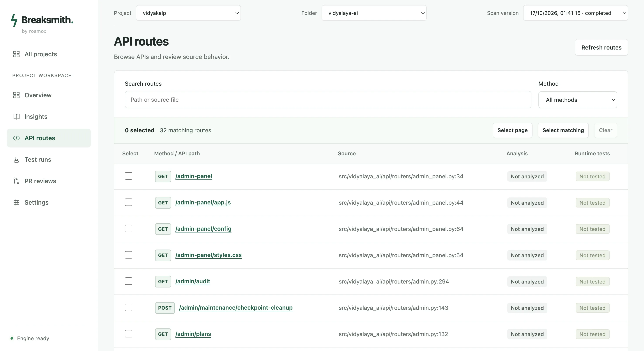Screen dimensions: 644x351
Task: Open Insights in the sidebar
Action: coord(49,117)
